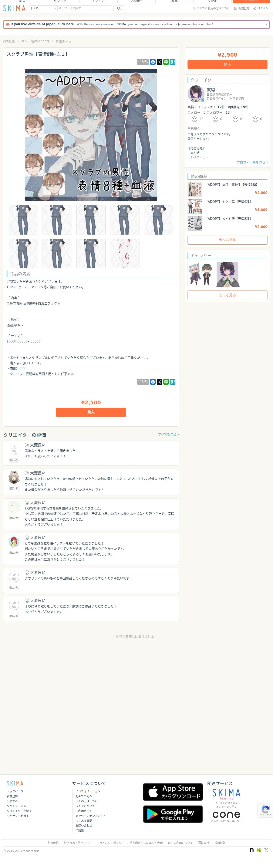Click the footer SKIMA logo

pos(15,783)
